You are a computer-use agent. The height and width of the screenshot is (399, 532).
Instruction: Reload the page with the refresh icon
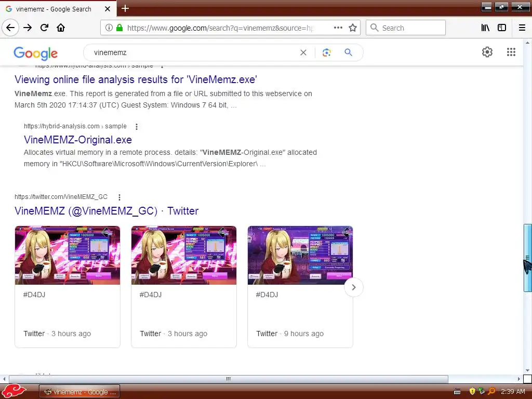pyautogui.click(x=44, y=28)
